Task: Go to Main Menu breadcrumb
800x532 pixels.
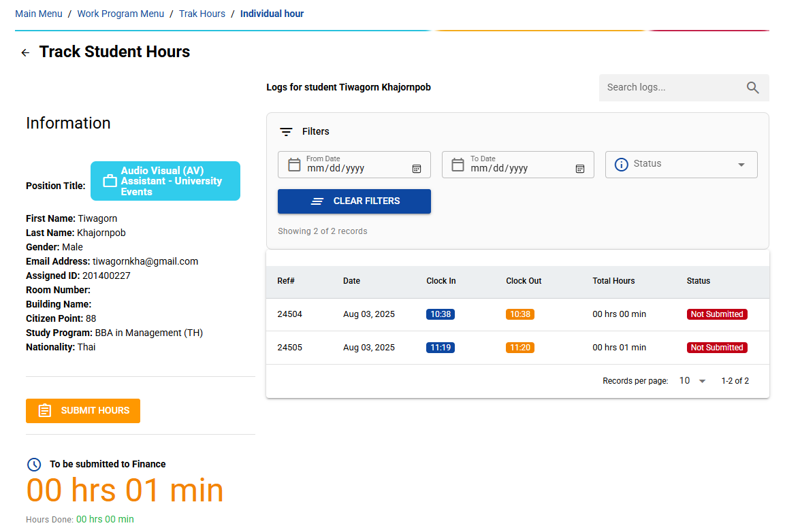Action: point(39,14)
